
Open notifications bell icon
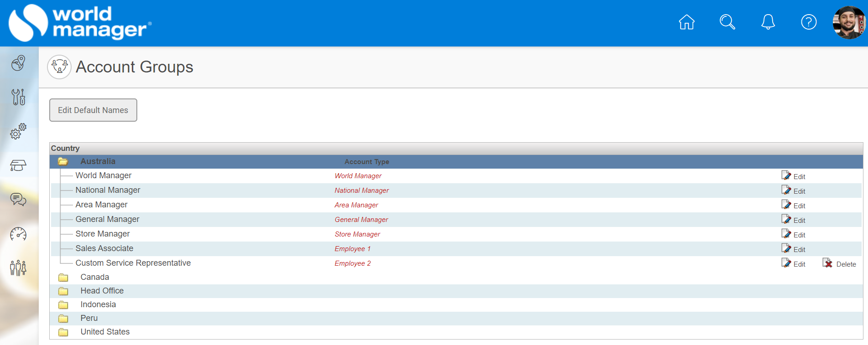tap(768, 22)
